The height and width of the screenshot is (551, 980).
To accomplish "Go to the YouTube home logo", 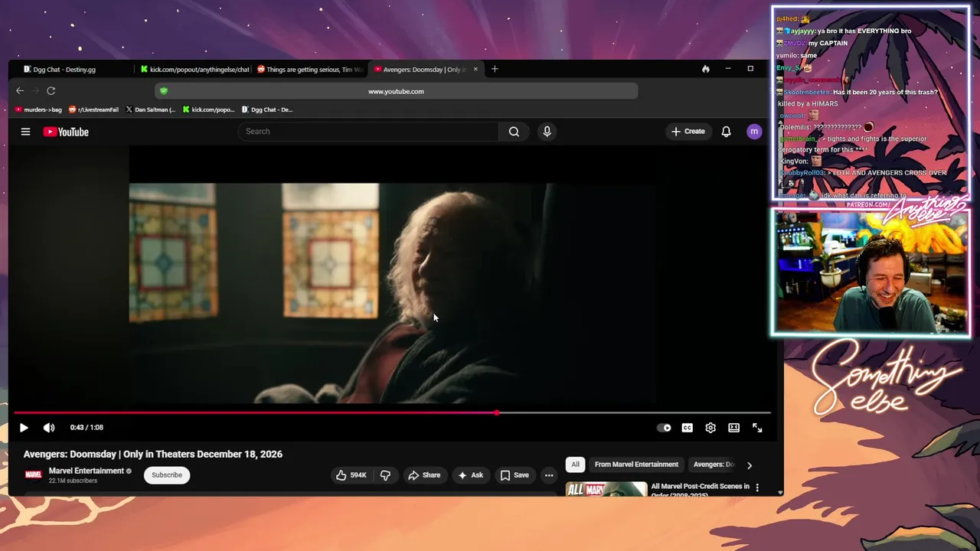I will coord(66,132).
